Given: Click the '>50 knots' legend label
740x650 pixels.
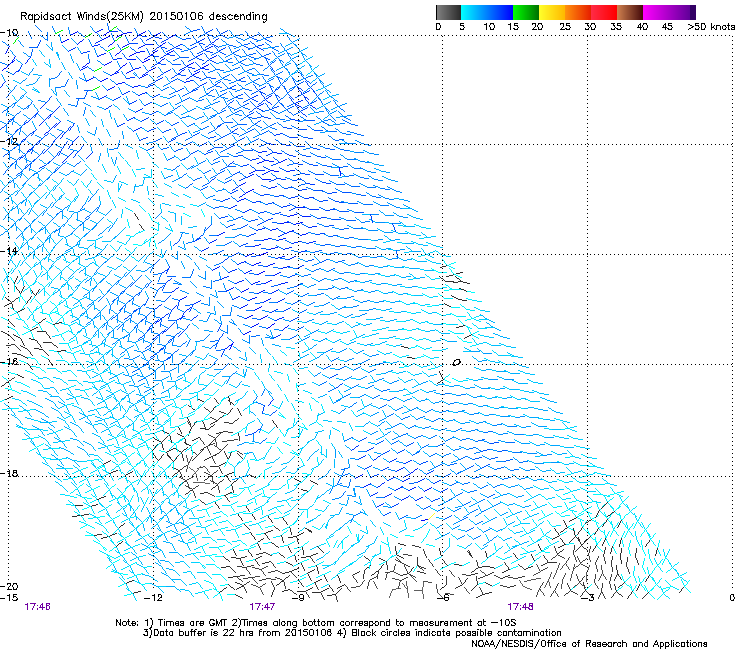Looking at the screenshot, I should [x=711, y=27].
